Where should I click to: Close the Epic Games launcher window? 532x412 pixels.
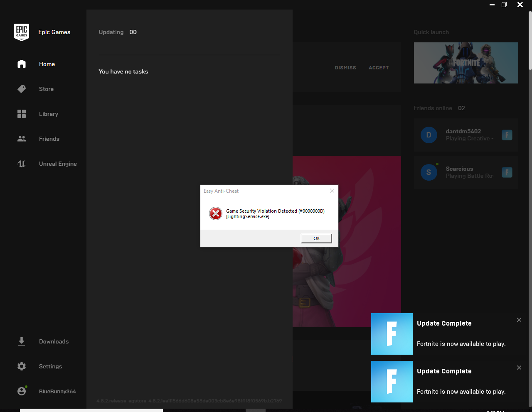(520, 5)
